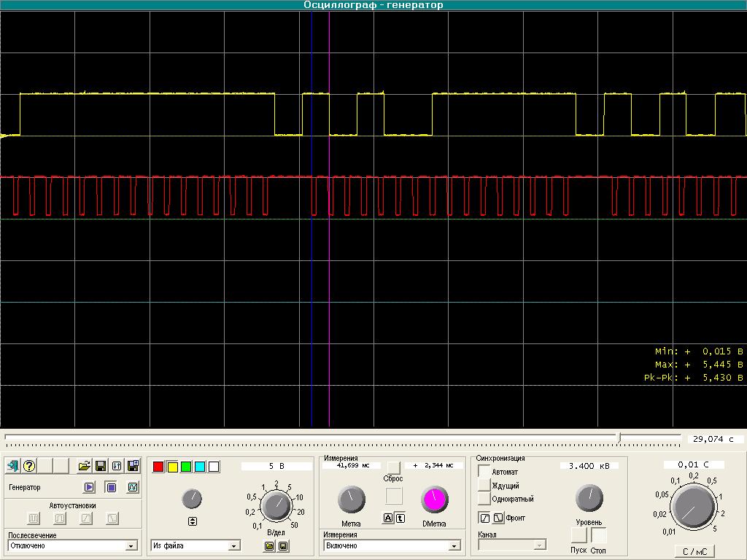Image resolution: width=747 pixels, height=560 pixels.
Task: Open the Канал dropdown
Action: point(539,545)
